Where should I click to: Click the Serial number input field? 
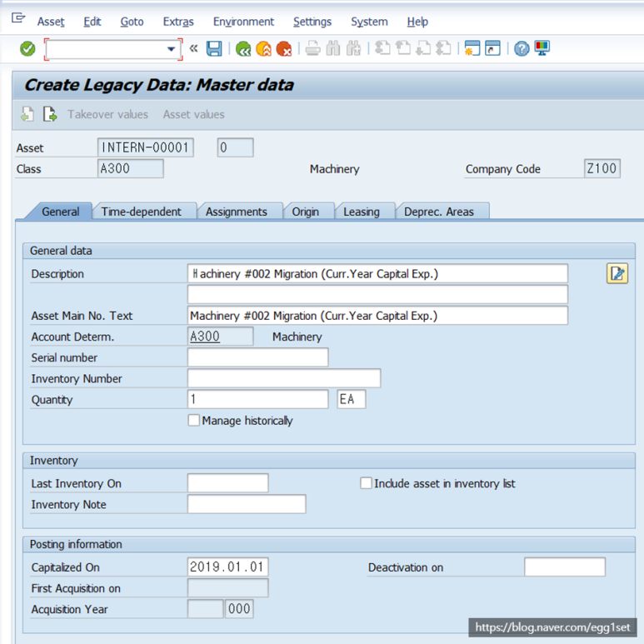(x=257, y=357)
